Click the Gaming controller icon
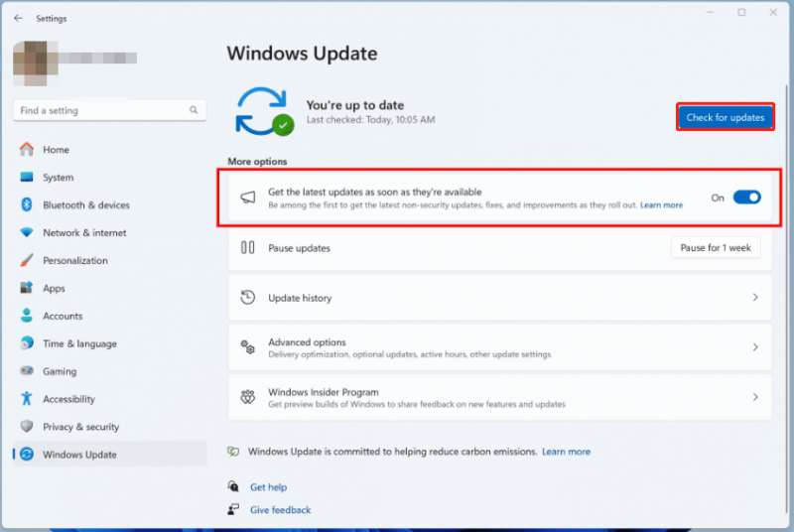This screenshot has height=532, width=794. [x=27, y=371]
